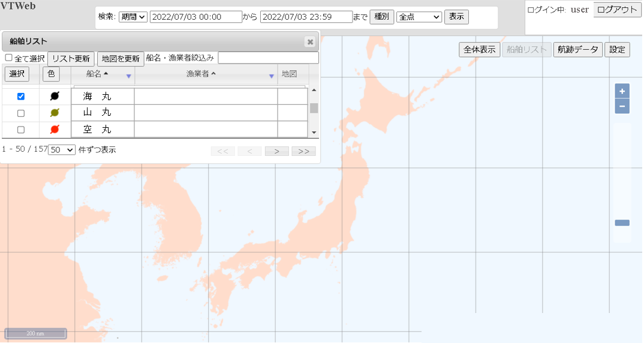The image size is (644, 343).
Task: Open the 期間 search type dropdown
Action: tap(133, 17)
